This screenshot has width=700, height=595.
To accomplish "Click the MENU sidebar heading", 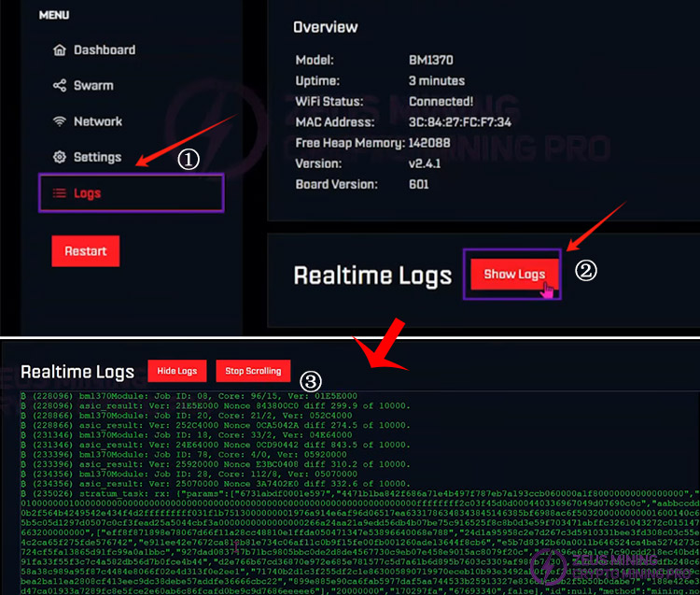I will [x=54, y=15].
